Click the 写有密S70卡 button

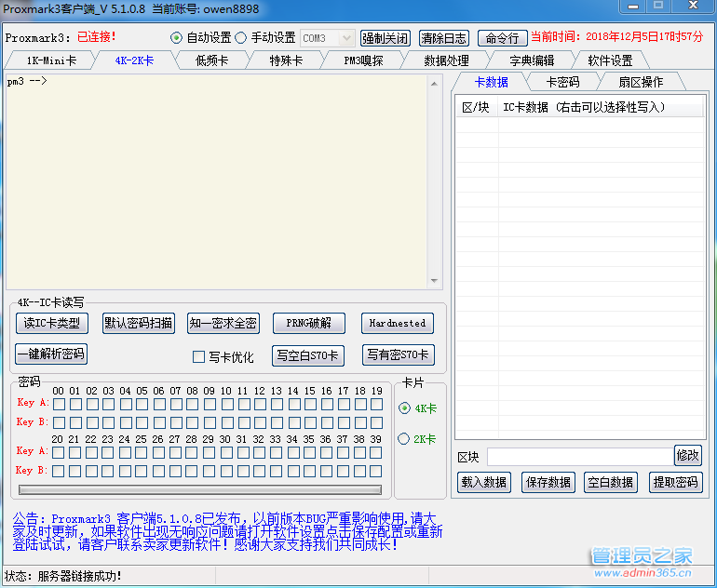coord(398,355)
